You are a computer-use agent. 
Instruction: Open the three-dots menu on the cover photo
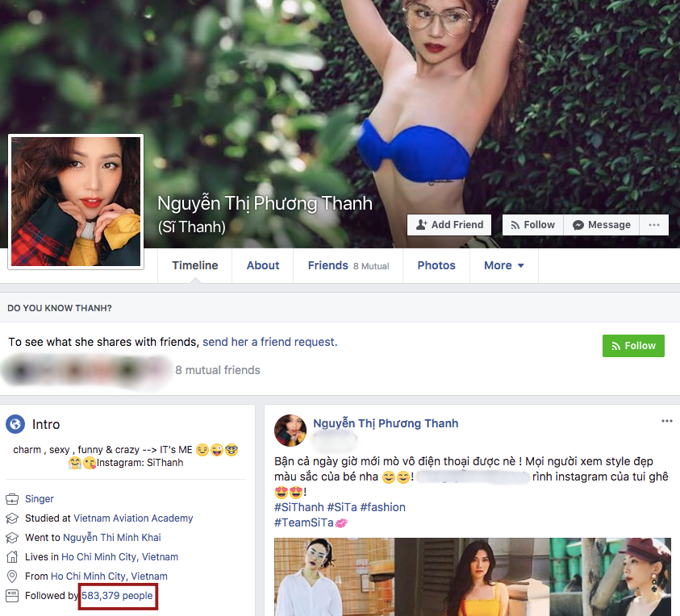pyautogui.click(x=654, y=225)
